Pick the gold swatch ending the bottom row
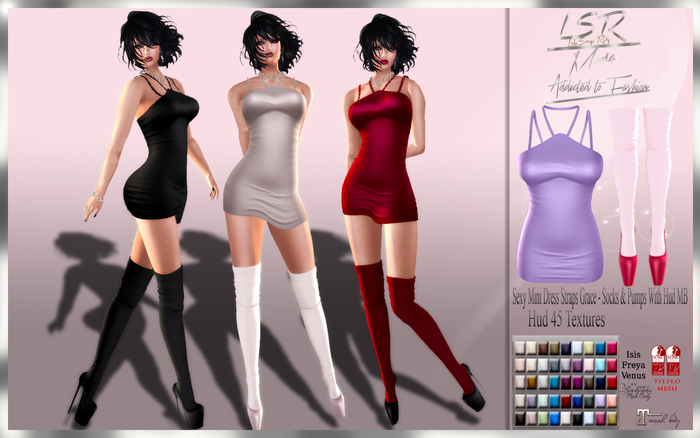 coord(612,418)
